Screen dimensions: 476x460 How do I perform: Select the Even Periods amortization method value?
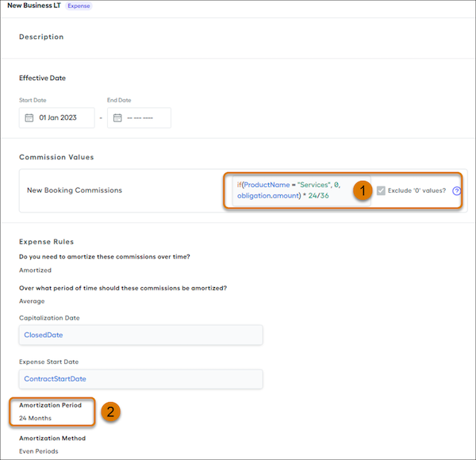pos(39,451)
